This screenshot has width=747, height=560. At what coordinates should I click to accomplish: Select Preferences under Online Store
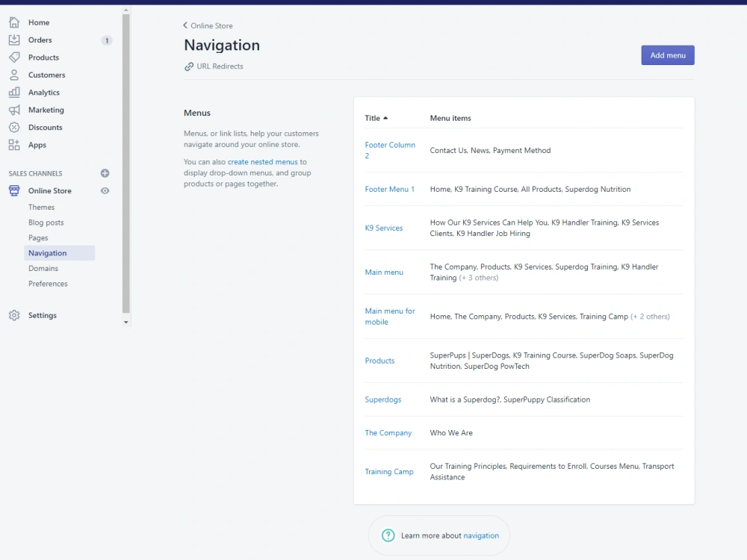(x=48, y=283)
